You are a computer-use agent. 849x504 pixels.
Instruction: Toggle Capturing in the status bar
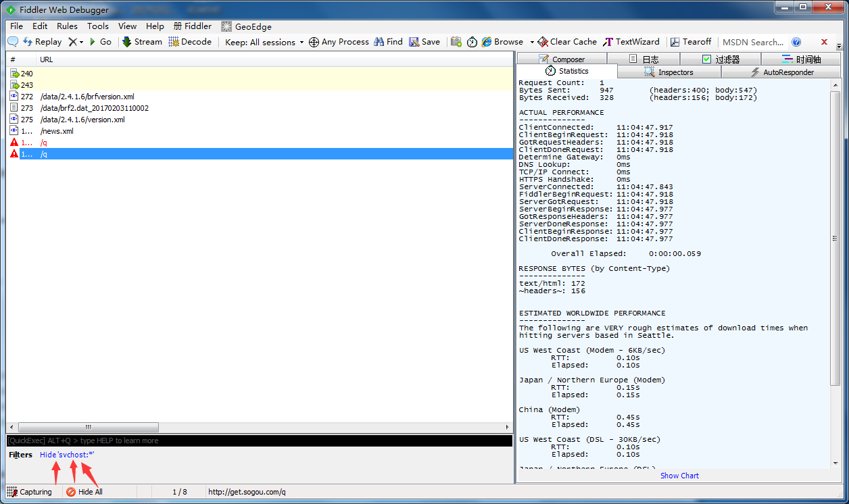(30, 492)
